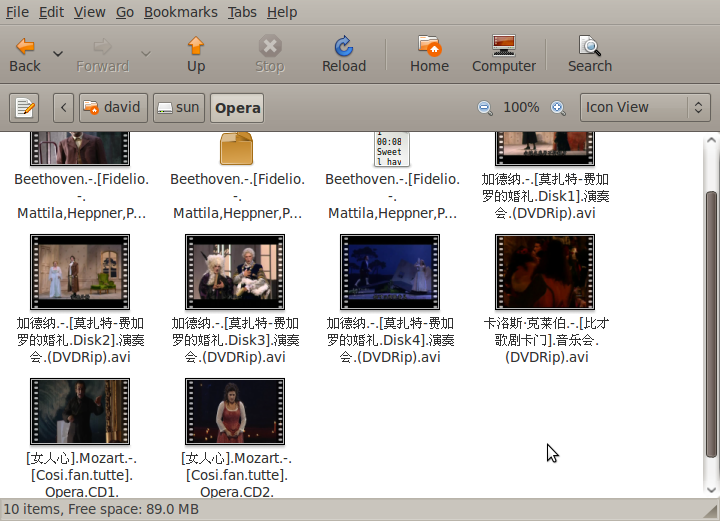Open the Forward history dropdown arrow
The height and width of the screenshot is (521, 720).
pyautogui.click(x=146, y=54)
